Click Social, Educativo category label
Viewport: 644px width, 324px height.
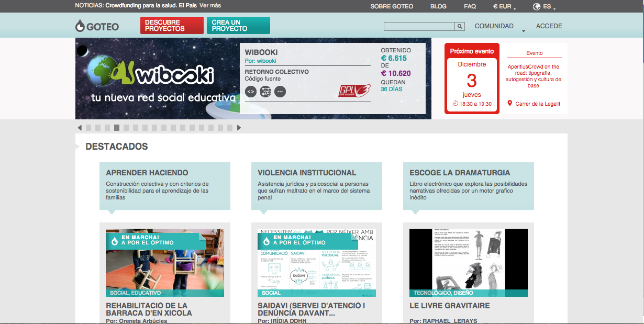pyautogui.click(x=135, y=293)
